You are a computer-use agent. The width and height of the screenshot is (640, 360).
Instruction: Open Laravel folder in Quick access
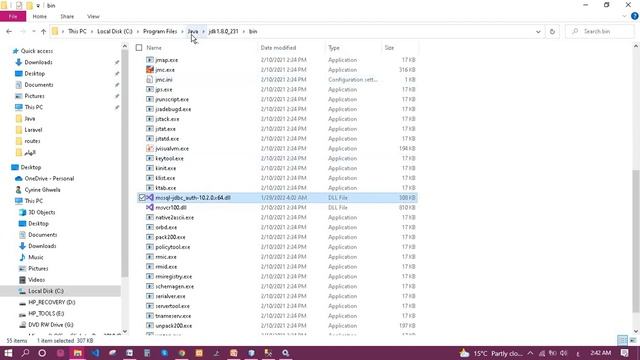33,130
